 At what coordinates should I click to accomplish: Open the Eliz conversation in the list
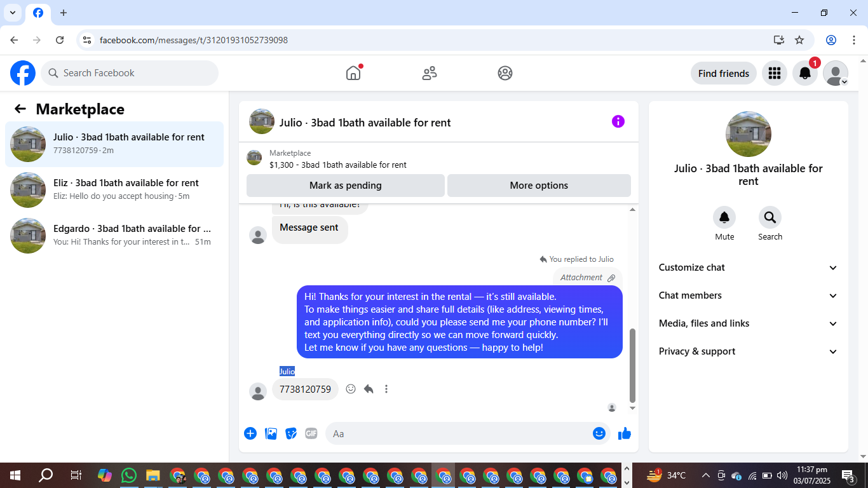click(x=114, y=190)
